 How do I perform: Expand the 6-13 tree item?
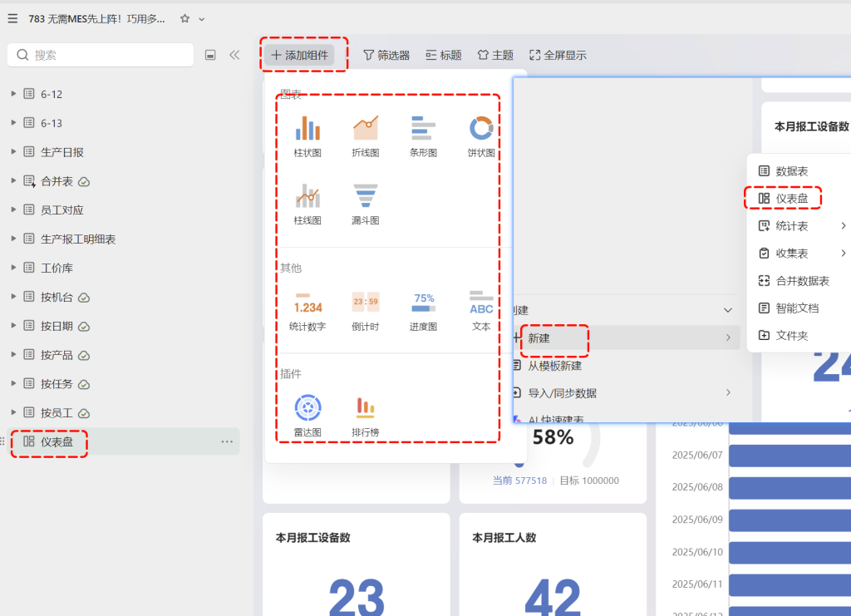[13, 123]
